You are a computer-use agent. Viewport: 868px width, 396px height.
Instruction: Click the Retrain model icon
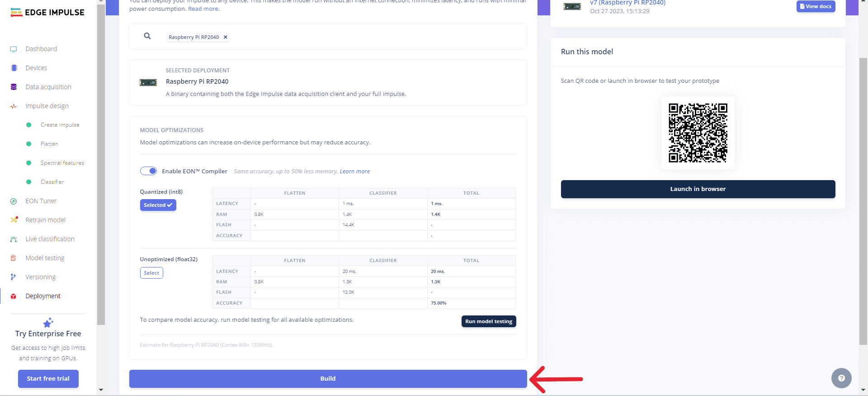tap(14, 220)
